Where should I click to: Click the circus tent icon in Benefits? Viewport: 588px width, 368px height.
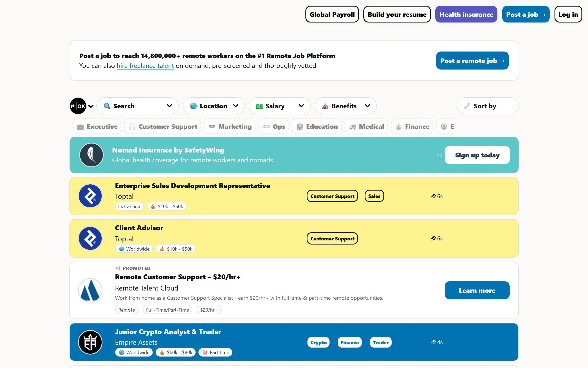pos(325,106)
